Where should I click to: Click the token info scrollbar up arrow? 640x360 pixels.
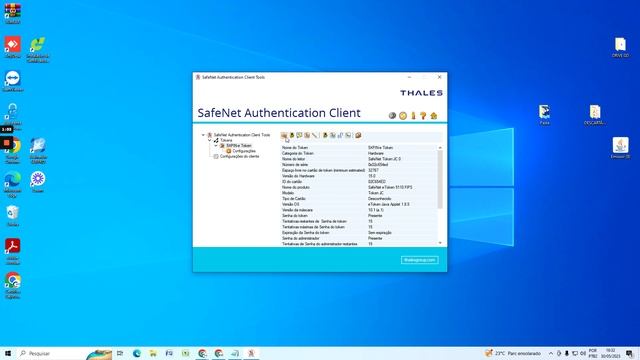pos(440,147)
